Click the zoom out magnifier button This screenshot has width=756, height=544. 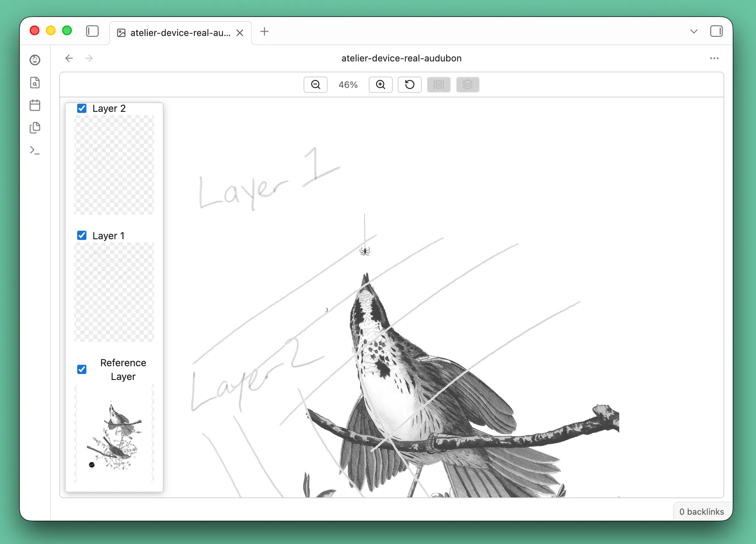(315, 85)
